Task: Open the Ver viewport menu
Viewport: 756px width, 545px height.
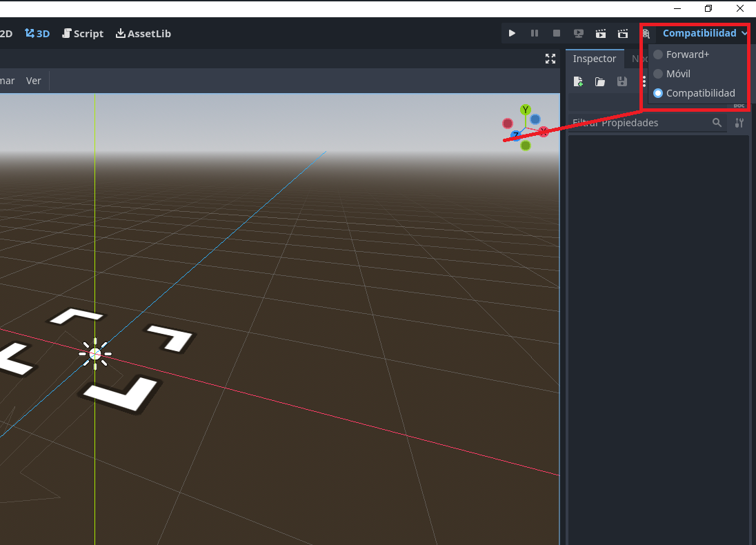Action: [x=33, y=81]
